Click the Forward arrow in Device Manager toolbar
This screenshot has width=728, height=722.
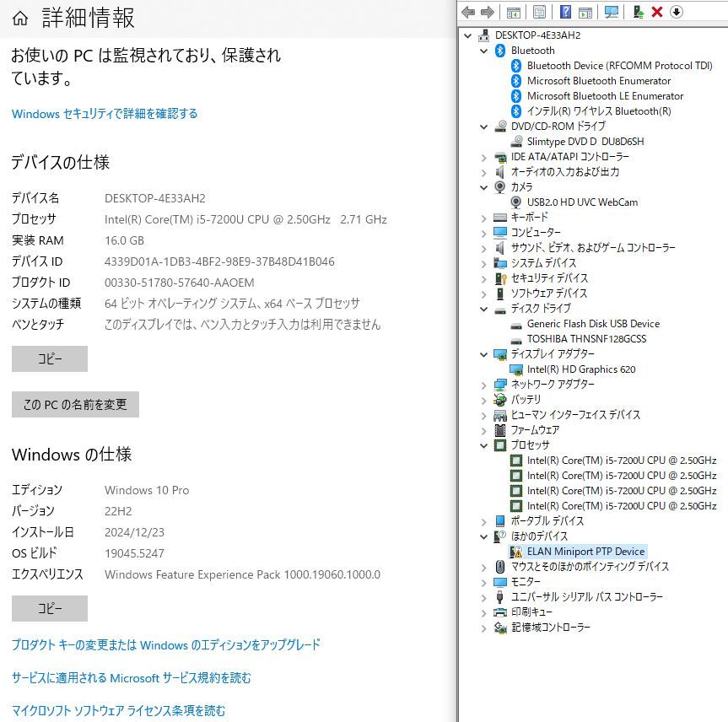488,12
